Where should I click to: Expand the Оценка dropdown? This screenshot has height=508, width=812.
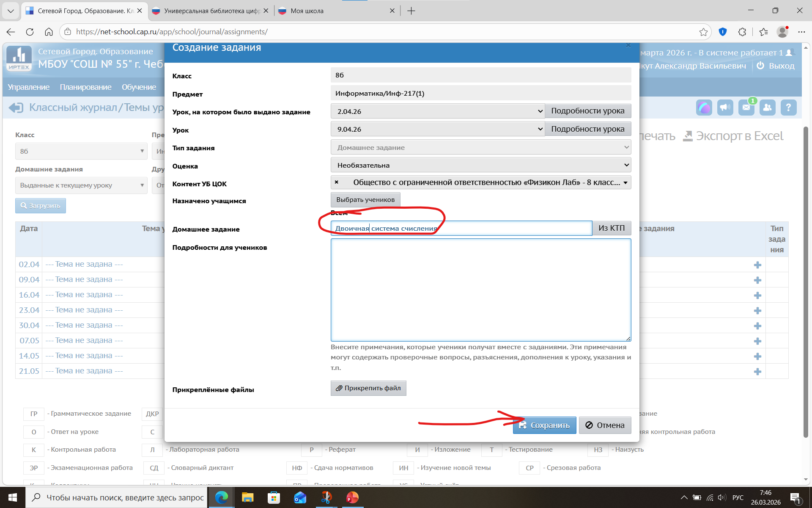480,165
